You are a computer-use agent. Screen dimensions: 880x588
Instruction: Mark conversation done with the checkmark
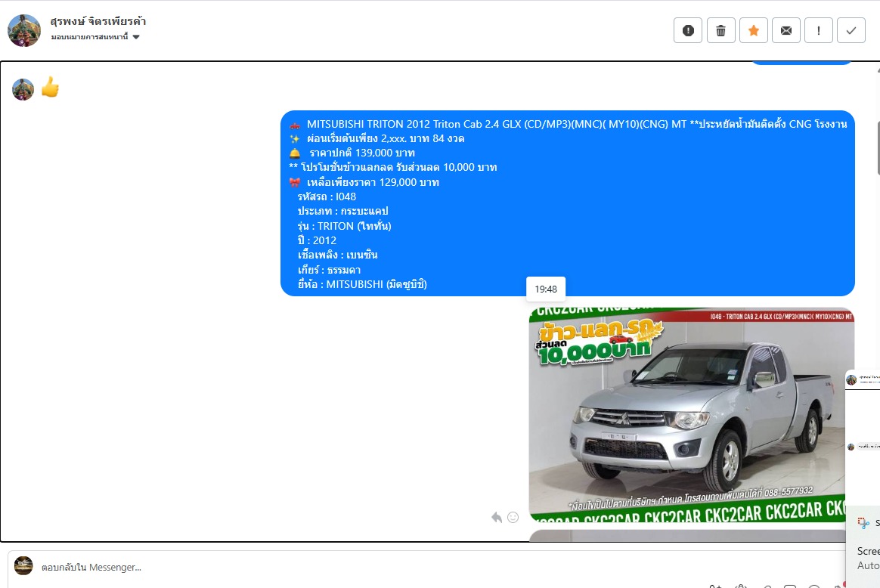tap(851, 30)
